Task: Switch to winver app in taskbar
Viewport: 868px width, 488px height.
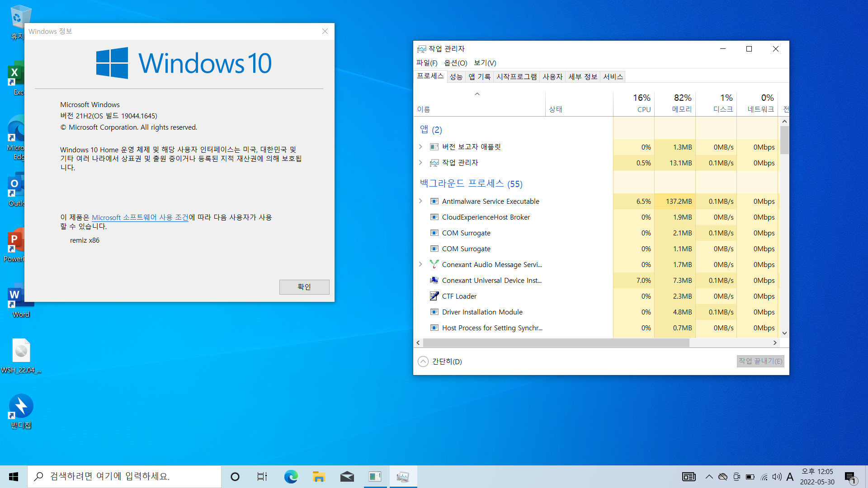Action: click(375, 476)
